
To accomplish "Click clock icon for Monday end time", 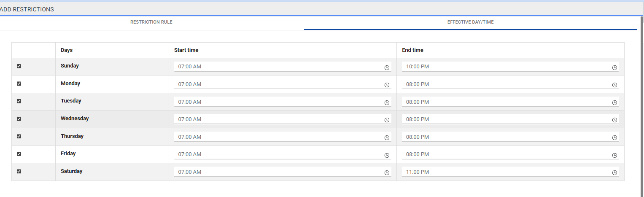I will pyautogui.click(x=614, y=85).
